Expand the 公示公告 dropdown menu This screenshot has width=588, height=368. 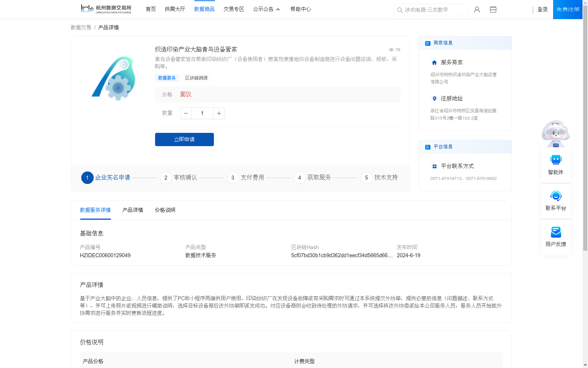pyautogui.click(x=266, y=9)
